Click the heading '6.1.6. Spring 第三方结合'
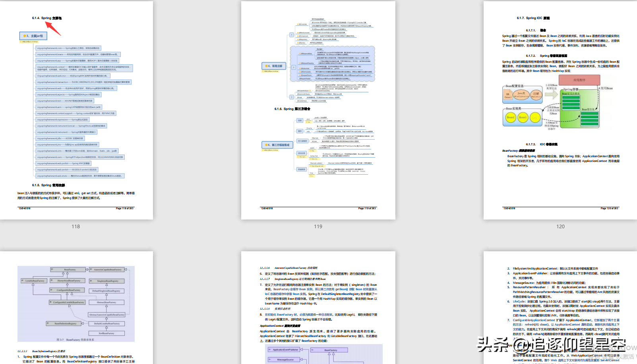 292,109
